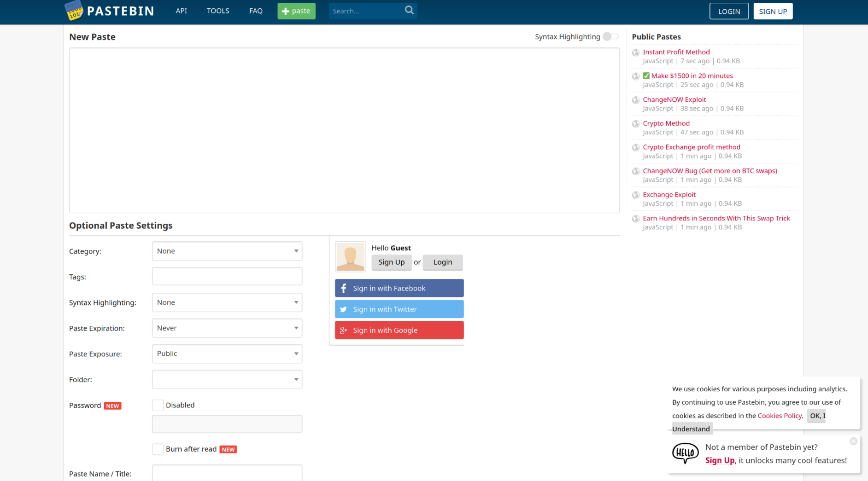Toggle the Syntax Highlighting switch

point(610,36)
